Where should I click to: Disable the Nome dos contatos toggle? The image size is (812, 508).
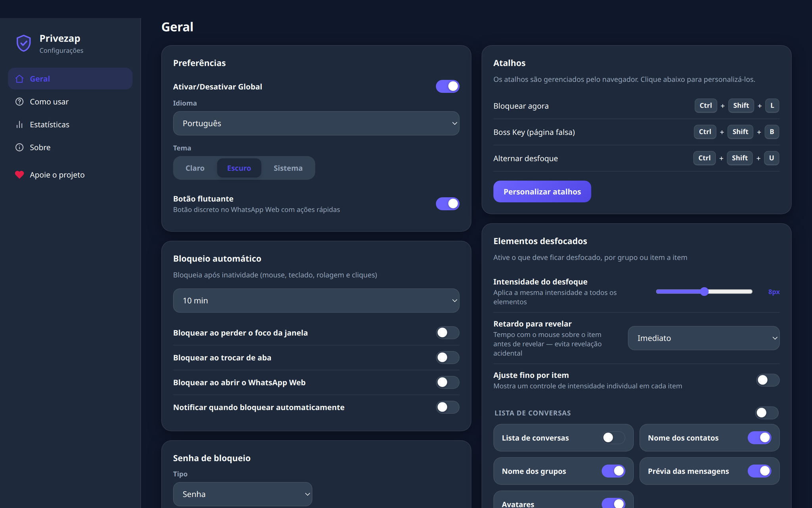click(759, 438)
